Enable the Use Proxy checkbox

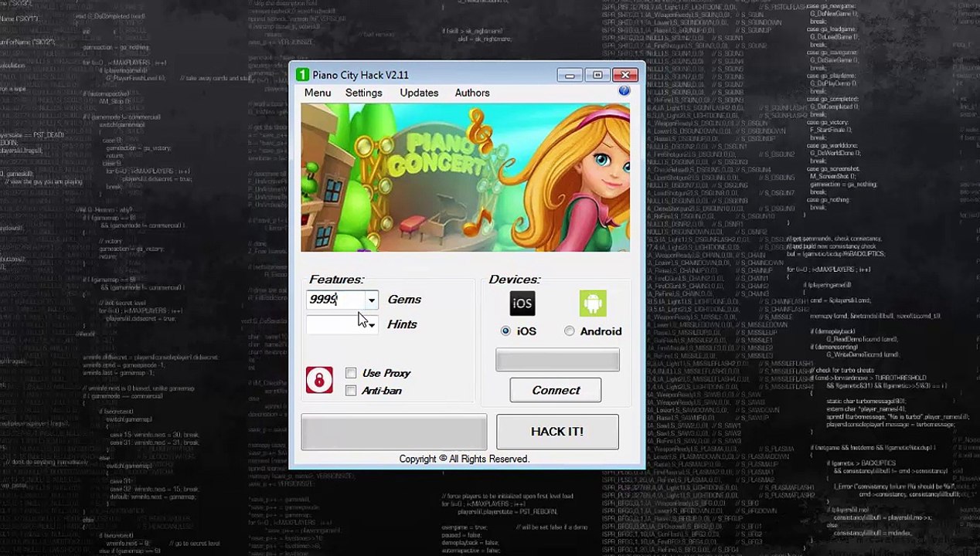pos(351,373)
